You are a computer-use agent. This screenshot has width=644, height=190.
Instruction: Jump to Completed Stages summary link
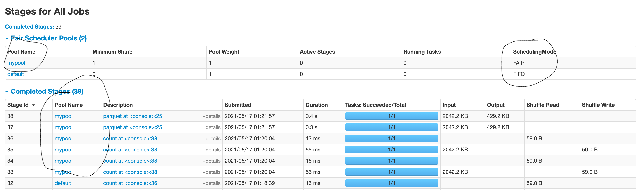[x=29, y=27]
